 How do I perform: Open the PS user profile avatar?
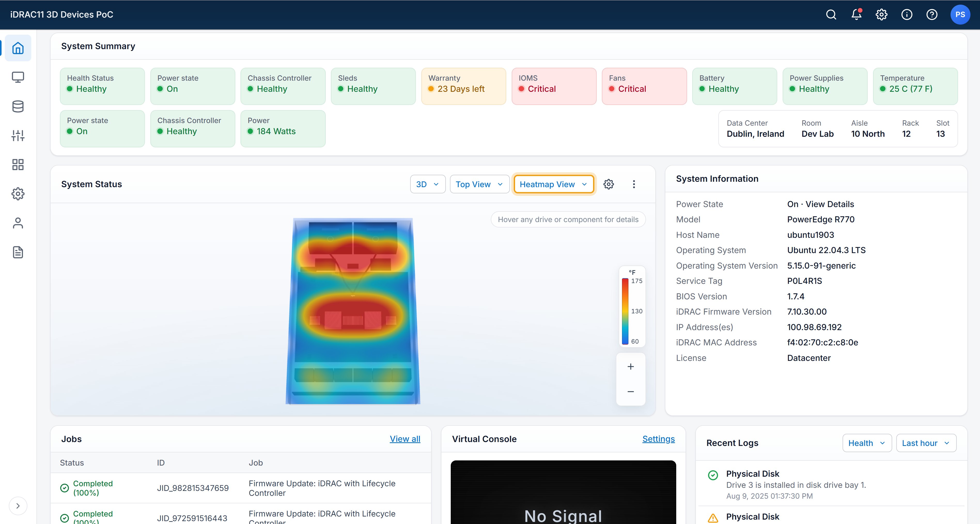click(x=960, y=14)
